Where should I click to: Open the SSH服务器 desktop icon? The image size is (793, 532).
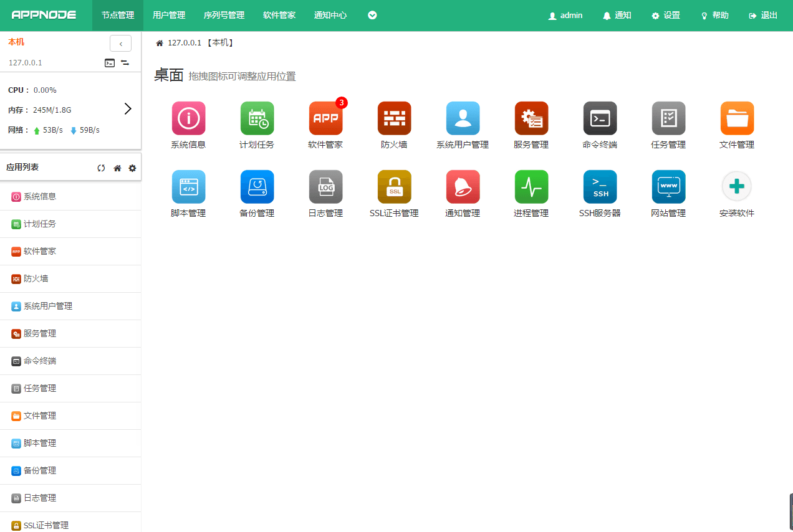[x=600, y=187]
